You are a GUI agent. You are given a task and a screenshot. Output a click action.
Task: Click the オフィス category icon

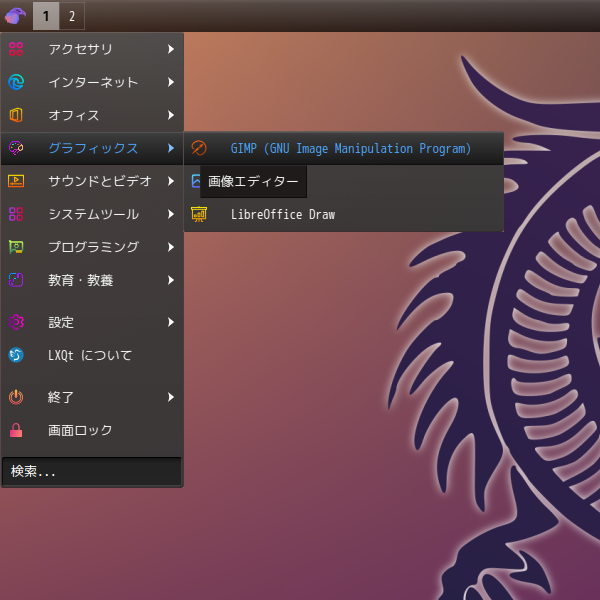click(x=16, y=115)
